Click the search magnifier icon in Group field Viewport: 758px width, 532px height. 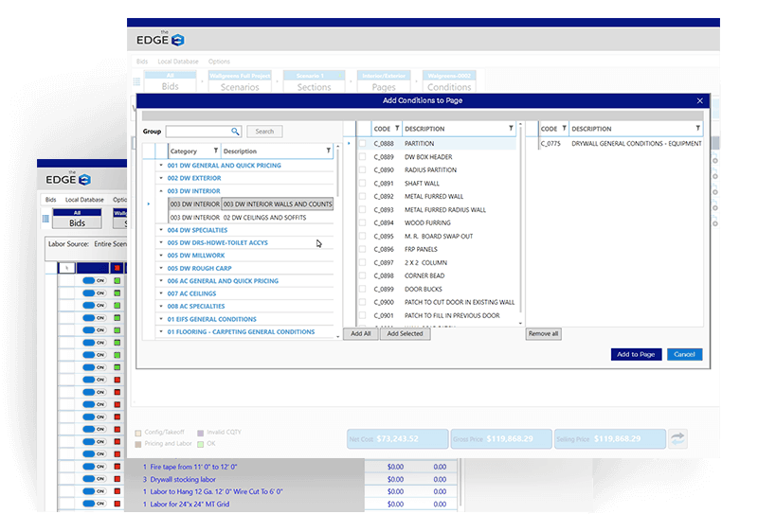point(235,132)
